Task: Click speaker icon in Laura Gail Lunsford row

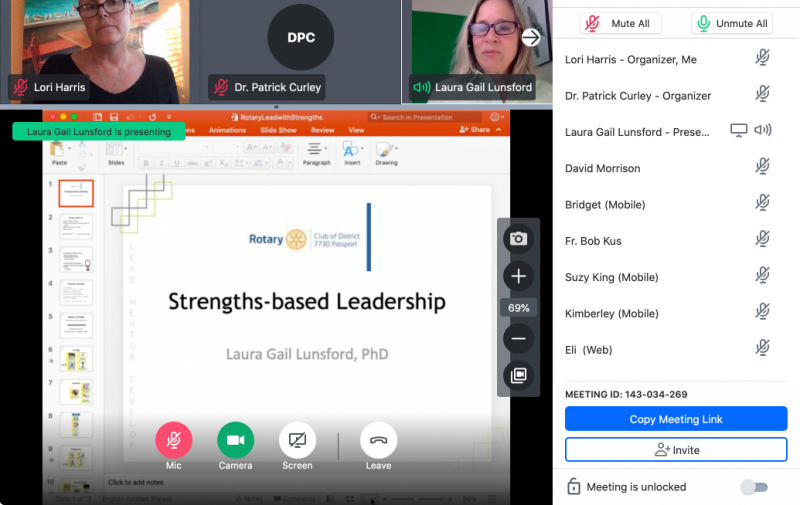Action: tap(763, 130)
